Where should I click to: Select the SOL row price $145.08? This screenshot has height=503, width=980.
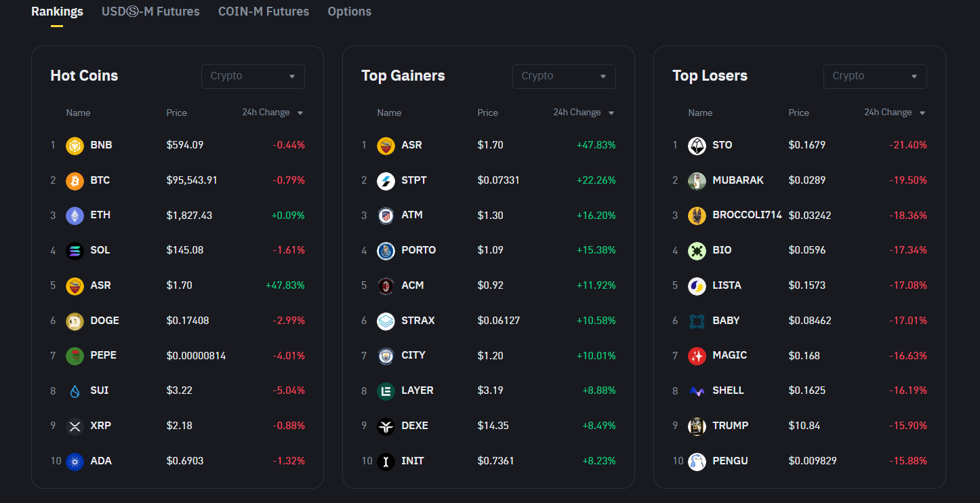(x=185, y=250)
